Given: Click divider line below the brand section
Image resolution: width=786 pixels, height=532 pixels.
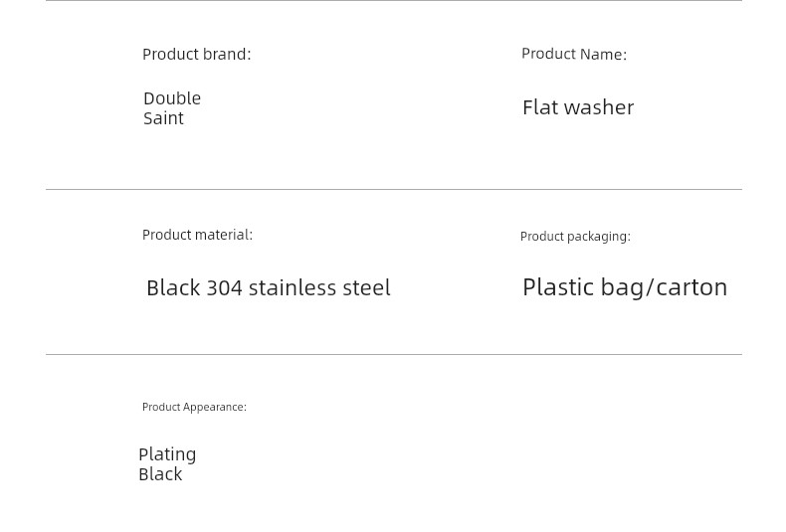Looking at the screenshot, I should point(394,189).
